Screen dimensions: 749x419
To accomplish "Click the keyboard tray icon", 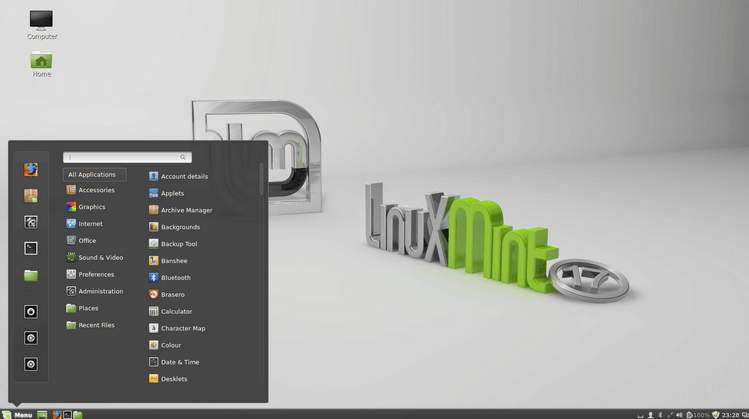I will coord(640,416).
